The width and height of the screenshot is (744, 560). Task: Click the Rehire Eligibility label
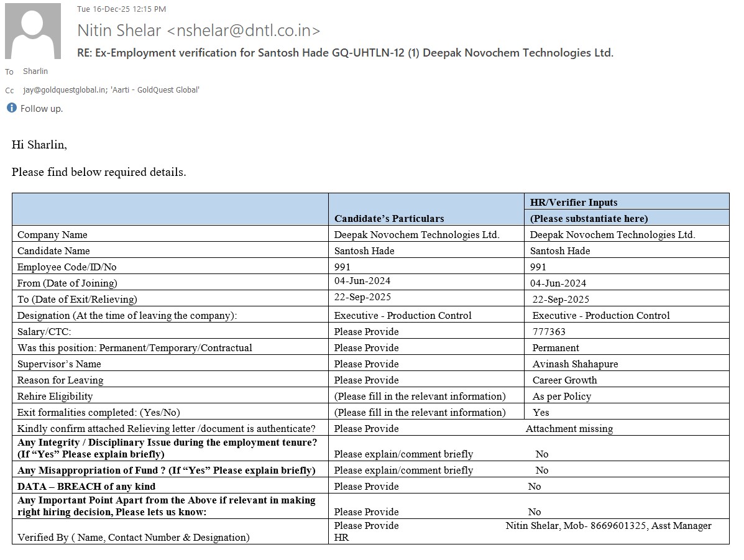(55, 397)
